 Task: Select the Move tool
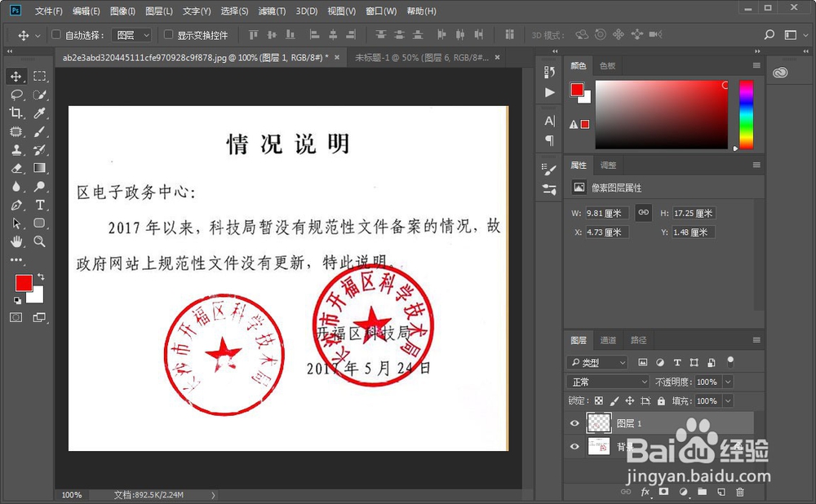point(17,76)
